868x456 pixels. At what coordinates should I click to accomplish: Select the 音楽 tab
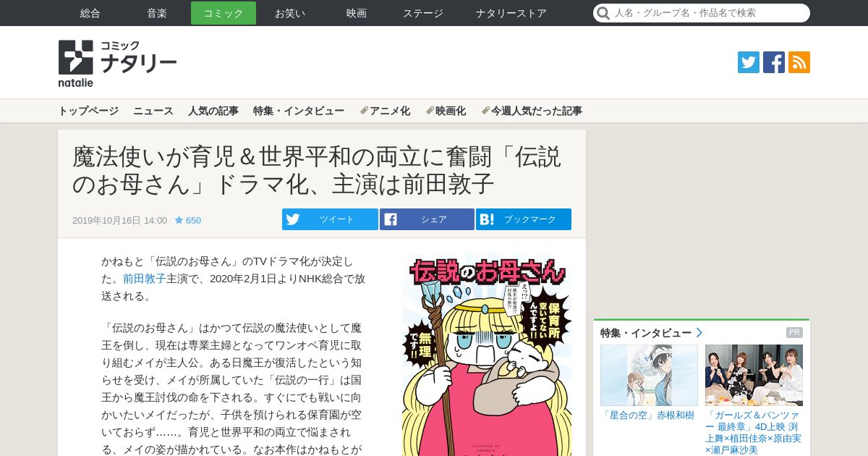(x=157, y=13)
